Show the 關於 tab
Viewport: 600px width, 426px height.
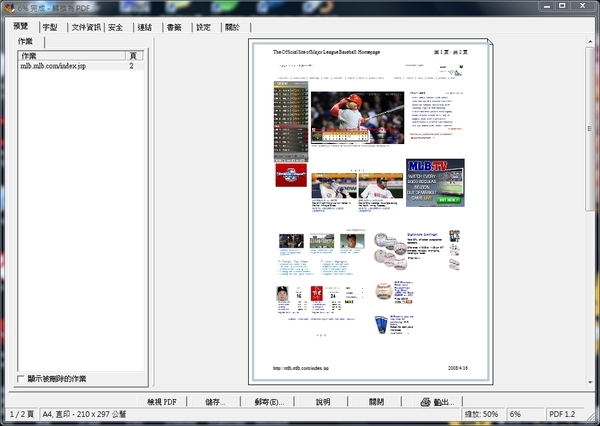coord(233,27)
